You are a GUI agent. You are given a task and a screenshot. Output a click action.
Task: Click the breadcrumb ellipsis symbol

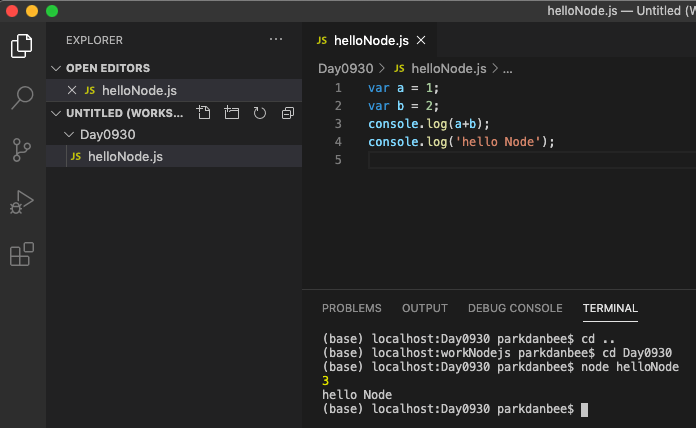tap(507, 70)
